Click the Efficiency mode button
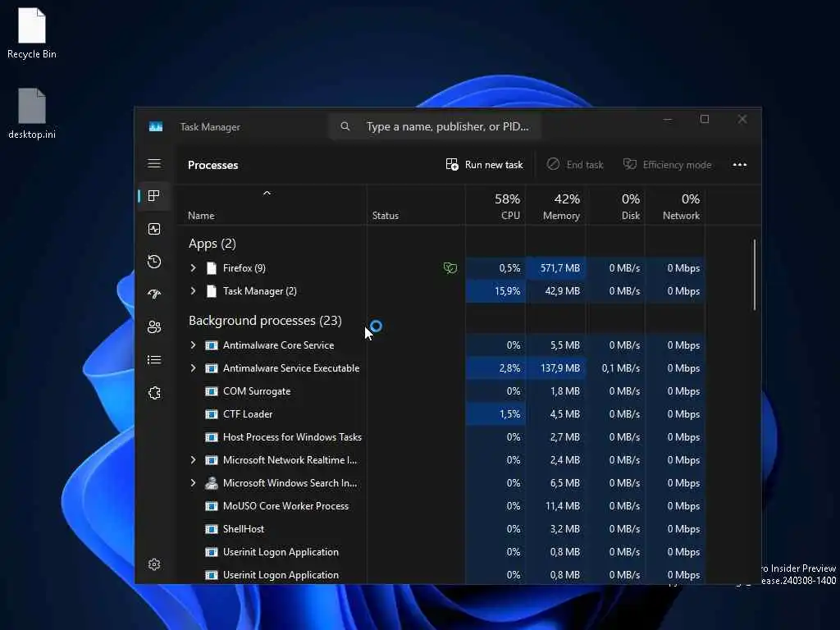The image size is (840, 630). pos(668,164)
